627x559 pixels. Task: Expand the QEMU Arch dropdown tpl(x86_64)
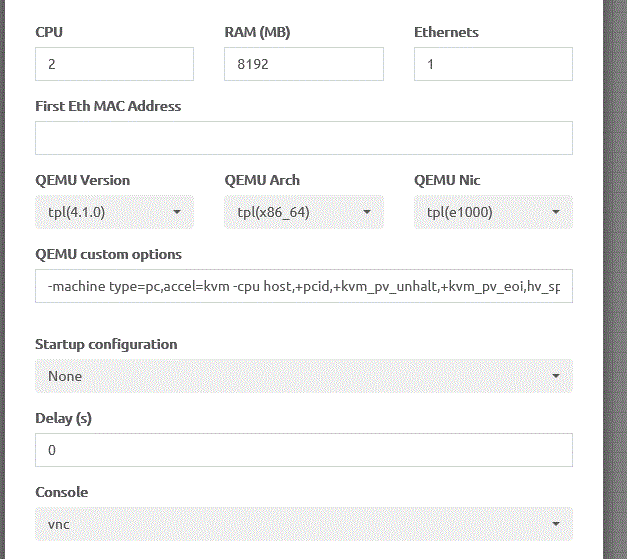[303, 212]
